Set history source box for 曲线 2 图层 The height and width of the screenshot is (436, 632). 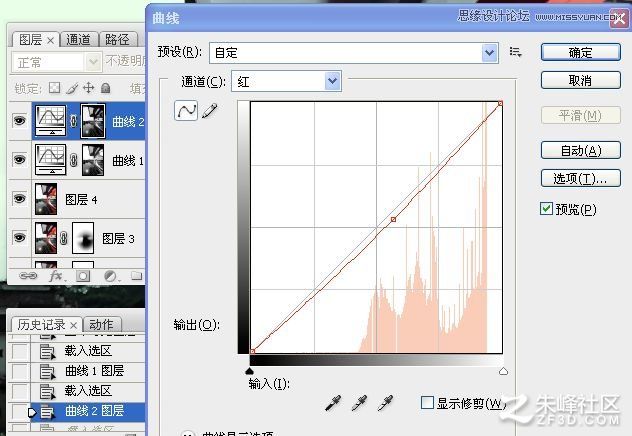20,411
